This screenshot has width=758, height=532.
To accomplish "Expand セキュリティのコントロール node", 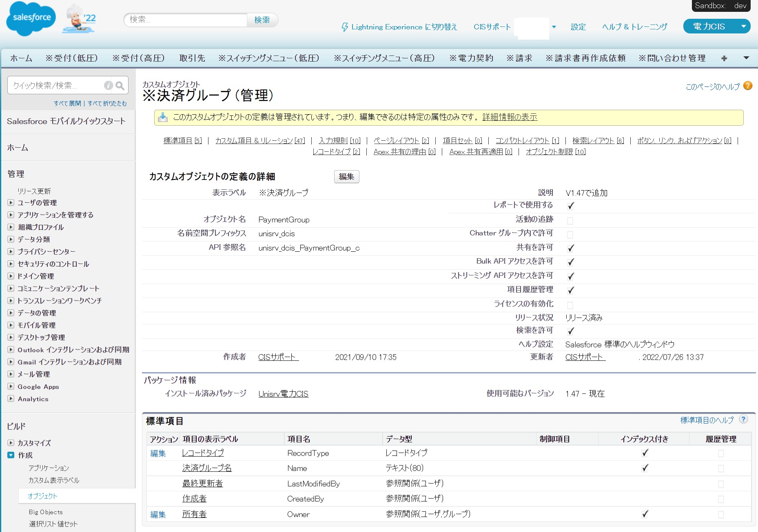I will (11, 264).
